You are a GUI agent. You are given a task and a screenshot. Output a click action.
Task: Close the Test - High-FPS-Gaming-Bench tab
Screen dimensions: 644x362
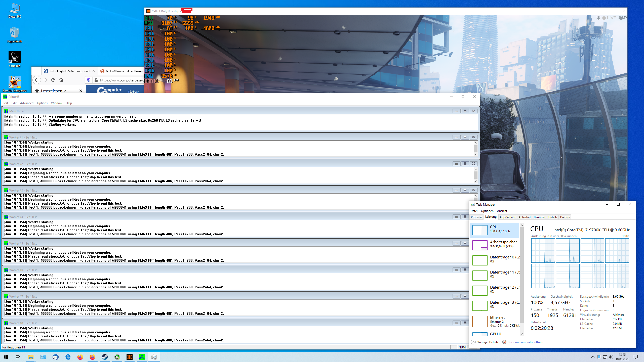coord(94,71)
